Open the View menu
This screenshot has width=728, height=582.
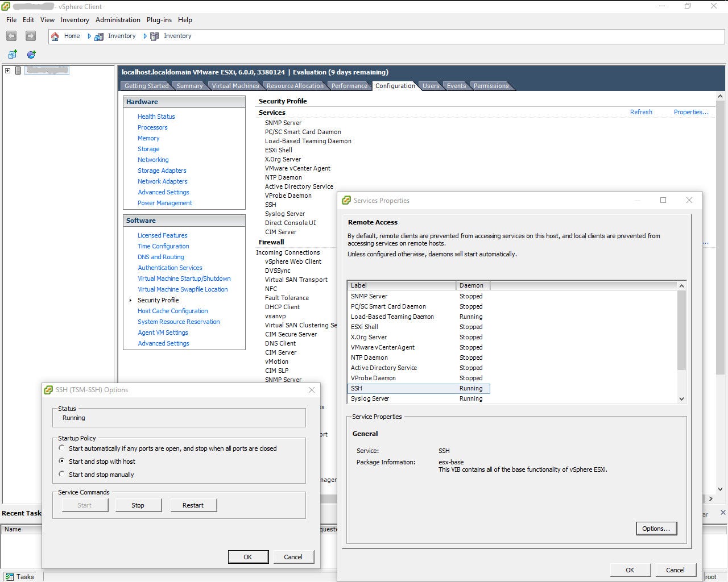coord(47,19)
